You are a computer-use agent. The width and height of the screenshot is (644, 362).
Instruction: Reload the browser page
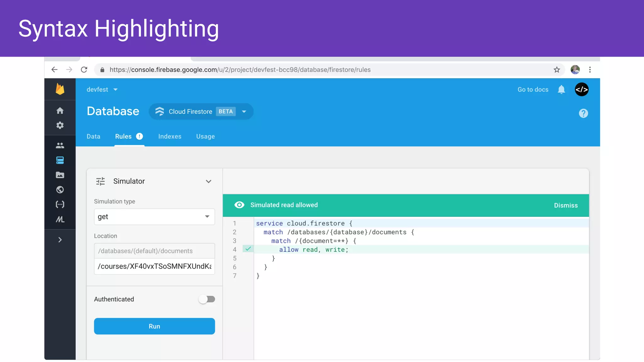point(84,70)
